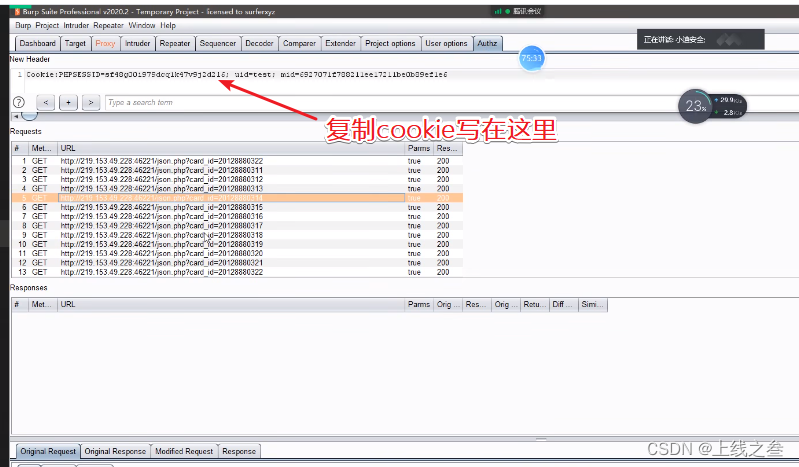Open the Intruder menu

(x=76, y=25)
